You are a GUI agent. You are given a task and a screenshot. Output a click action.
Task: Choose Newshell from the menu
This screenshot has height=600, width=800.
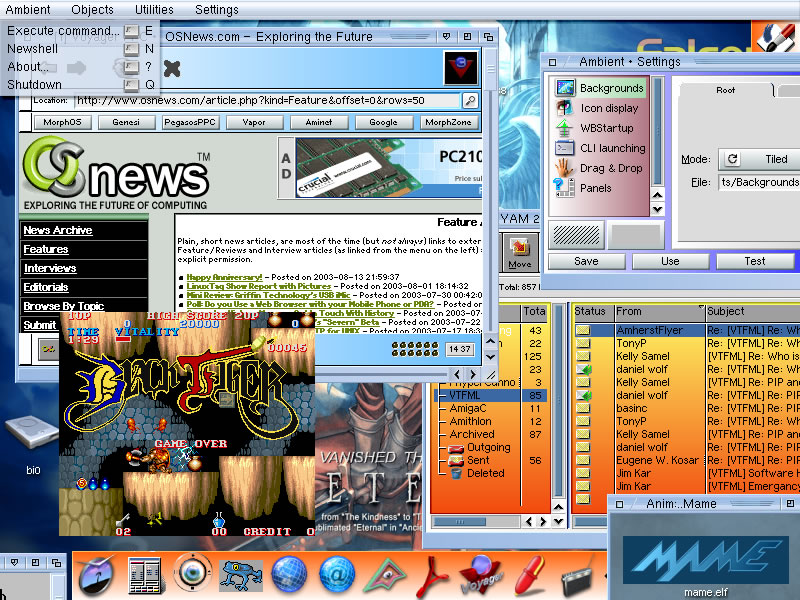coord(80,49)
